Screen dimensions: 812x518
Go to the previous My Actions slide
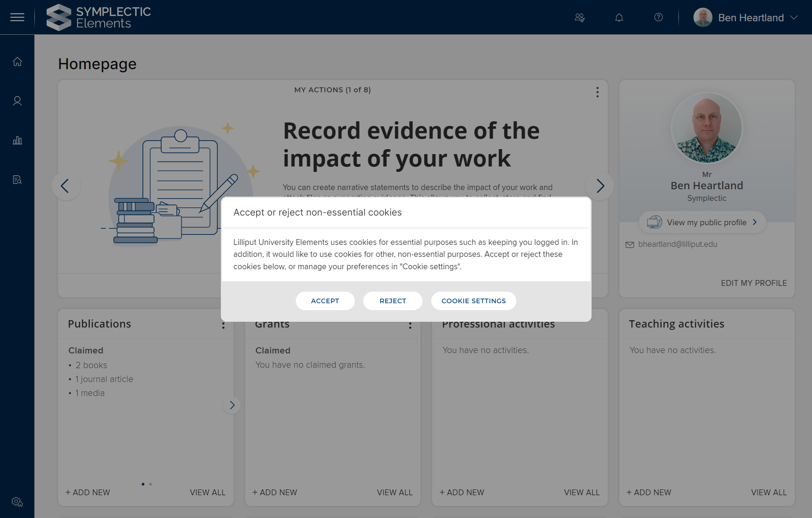point(66,186)
